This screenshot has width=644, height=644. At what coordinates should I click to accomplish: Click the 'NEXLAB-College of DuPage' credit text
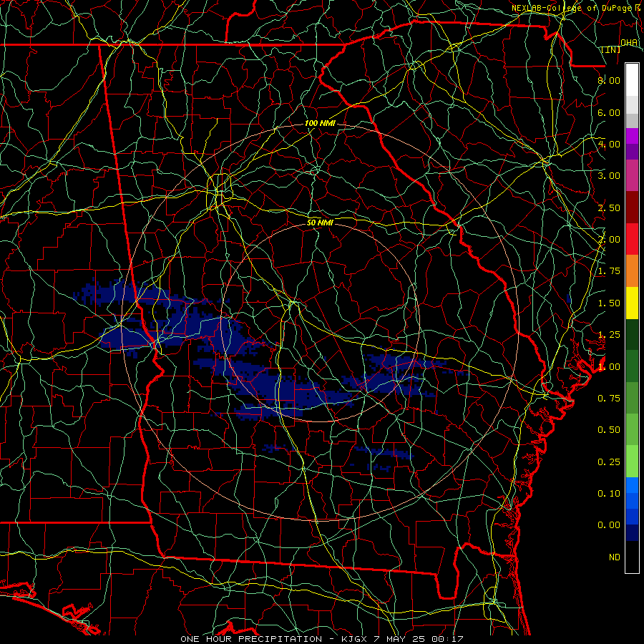pos(571,8)
